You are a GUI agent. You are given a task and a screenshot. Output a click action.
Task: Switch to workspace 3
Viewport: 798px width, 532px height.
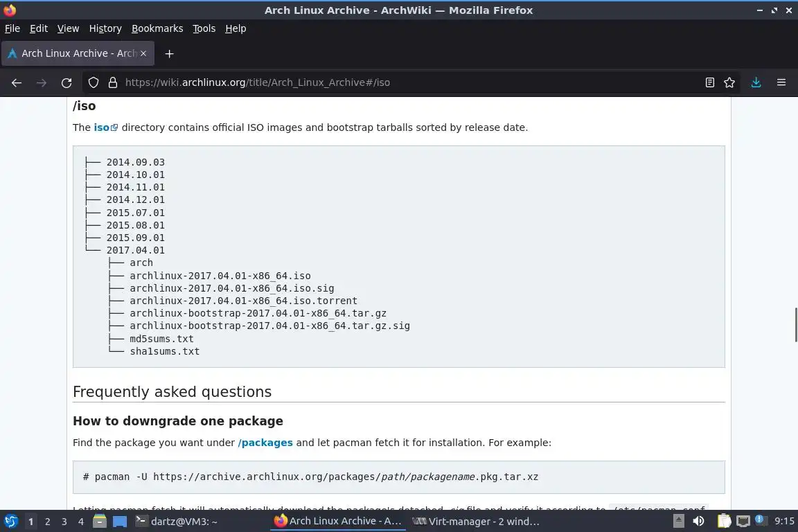pos(64,522)
